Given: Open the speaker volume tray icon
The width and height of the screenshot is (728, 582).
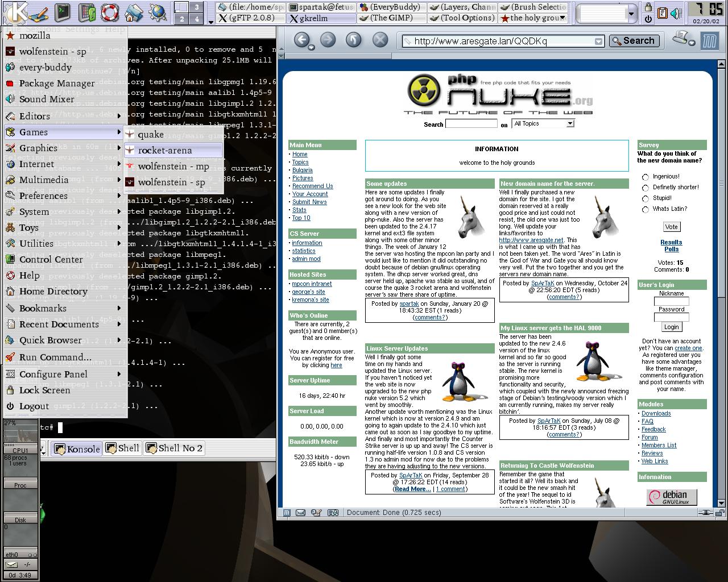Looking at the screenshot, I should point(675,13).
